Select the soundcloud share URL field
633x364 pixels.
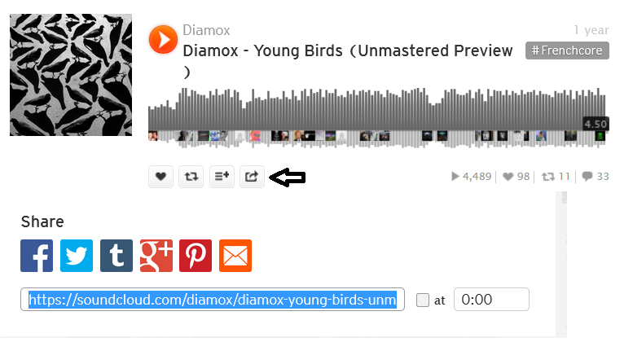tap(213, 300)
